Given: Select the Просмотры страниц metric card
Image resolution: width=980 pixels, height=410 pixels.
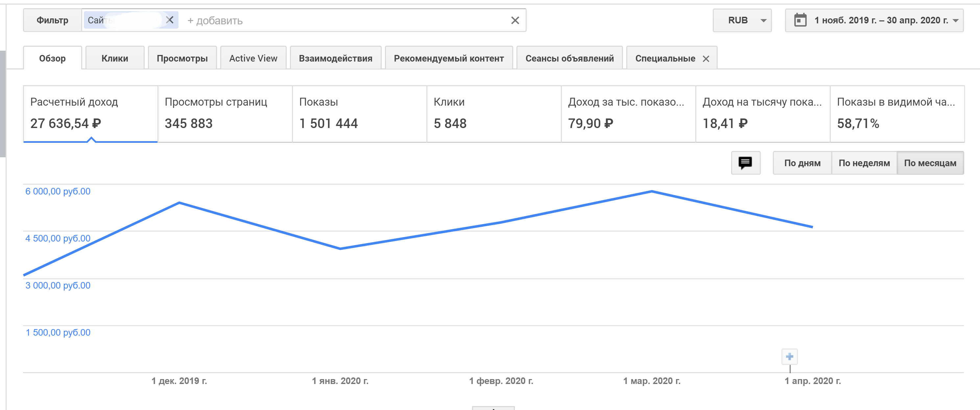Looking at the screenshot, I should (225, 114).
